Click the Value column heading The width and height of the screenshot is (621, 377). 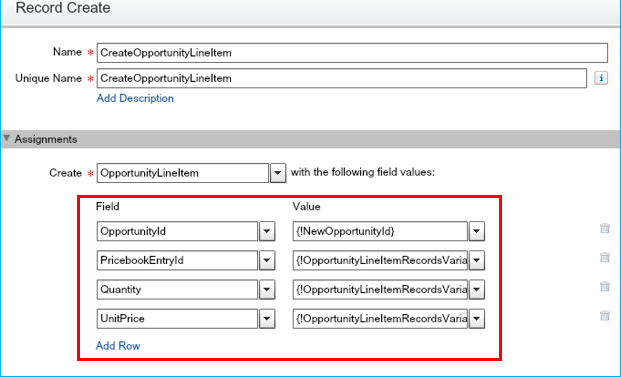[307, 207]
